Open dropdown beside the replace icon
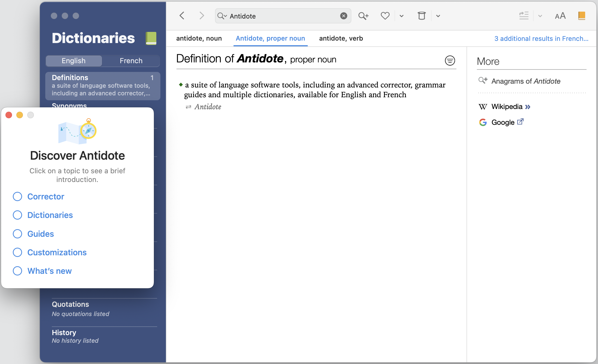Screen dimensions: 598x364 point(540,16)
